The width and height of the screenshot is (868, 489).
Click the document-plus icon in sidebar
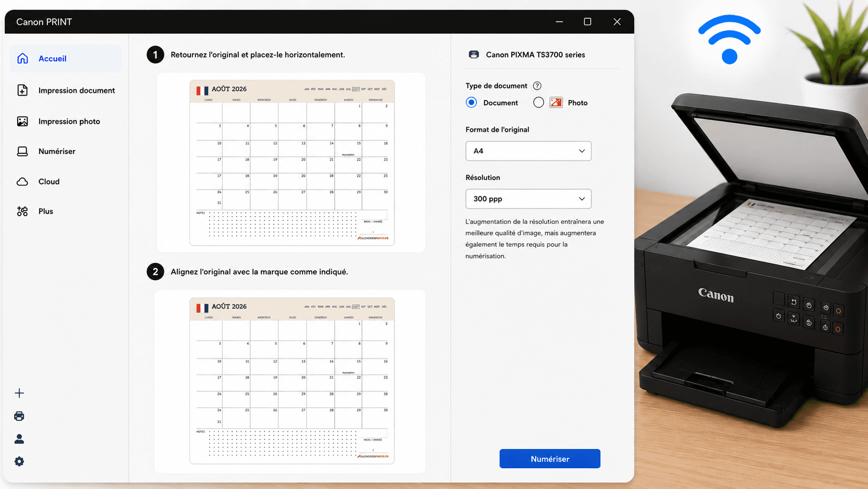click(x=22, y=90)
